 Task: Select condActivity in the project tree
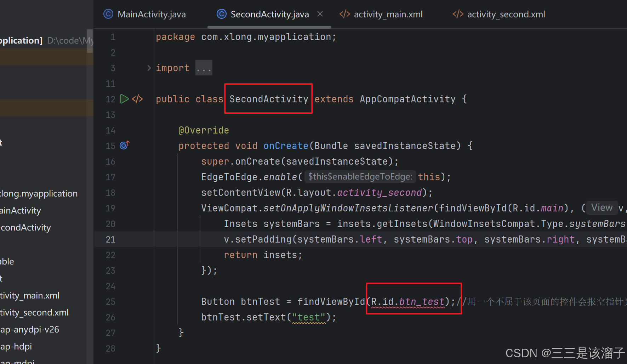(25, 227)
